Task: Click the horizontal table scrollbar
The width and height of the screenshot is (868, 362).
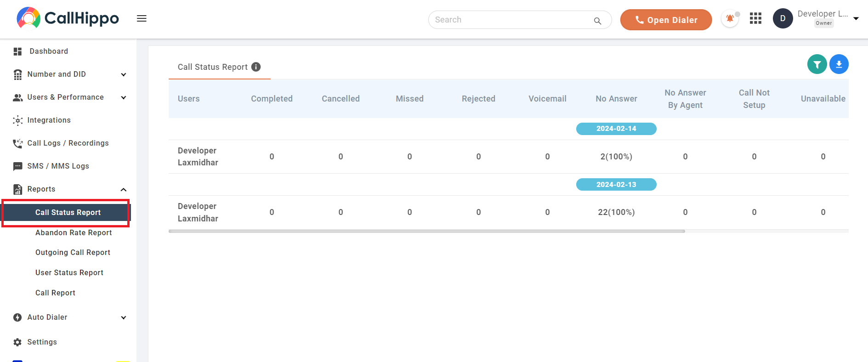Action: pos(427,231)
